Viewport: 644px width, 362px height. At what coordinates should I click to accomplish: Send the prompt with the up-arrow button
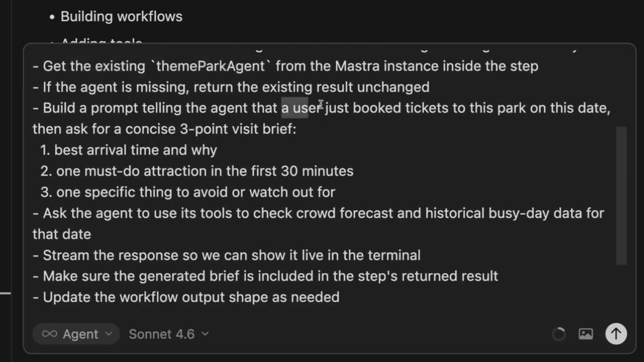[616, 334]
